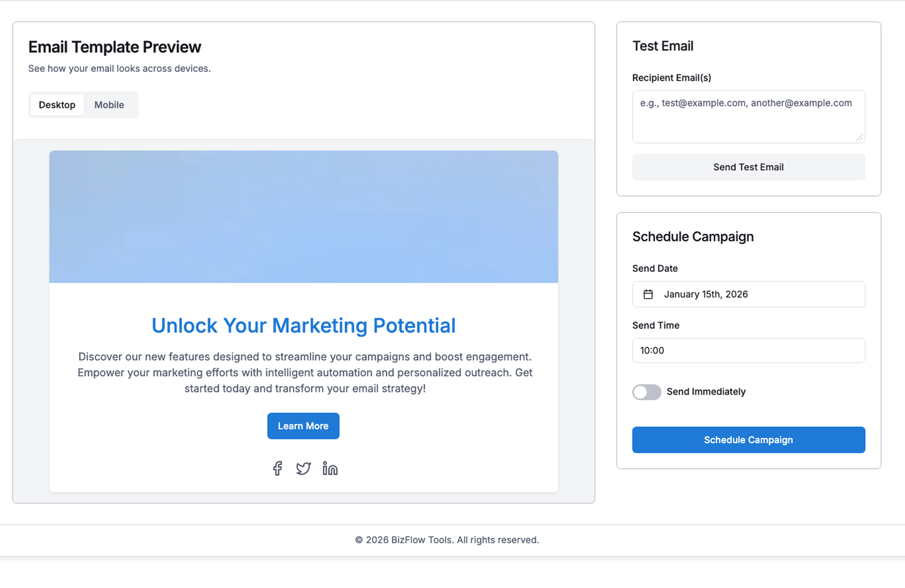The width and height of the screenshot is (905, 588).
Task: Click the resize handle of the recipient textarea
Action: pyautogui.click(x=860, y=138)
